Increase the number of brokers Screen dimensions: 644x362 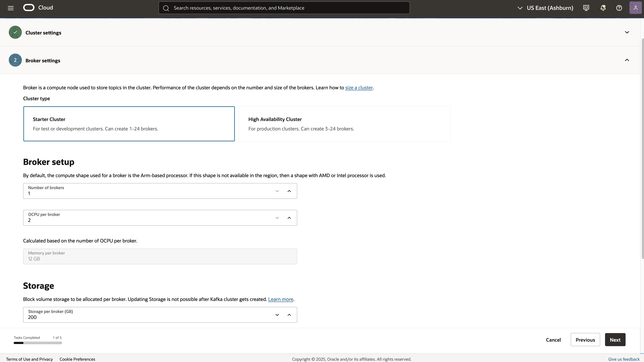click(x=289, y=191)
